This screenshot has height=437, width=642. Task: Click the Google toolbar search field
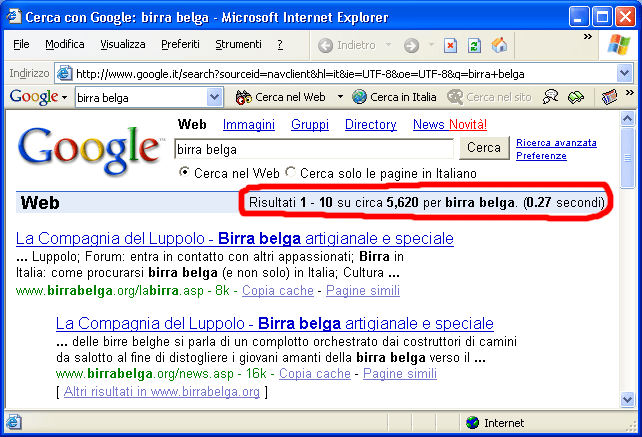pyautogui.click(x=142, y=97)
